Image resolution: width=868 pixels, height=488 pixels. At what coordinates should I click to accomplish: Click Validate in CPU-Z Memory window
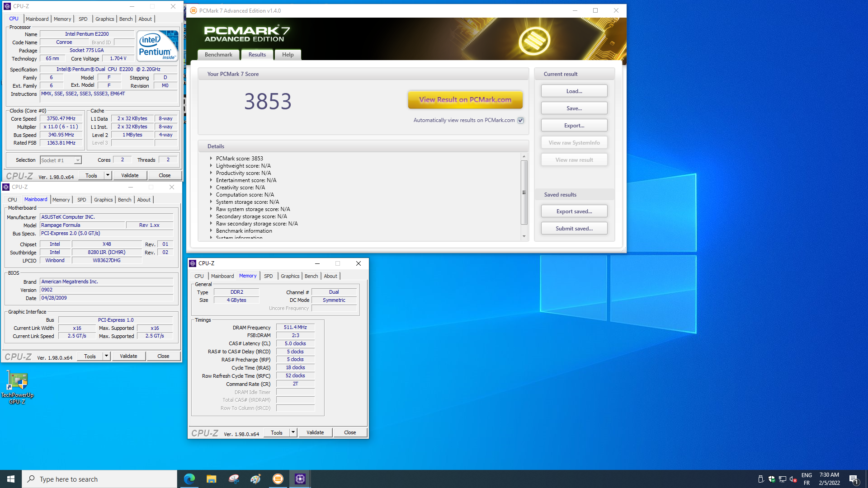[x=315, y=432]
